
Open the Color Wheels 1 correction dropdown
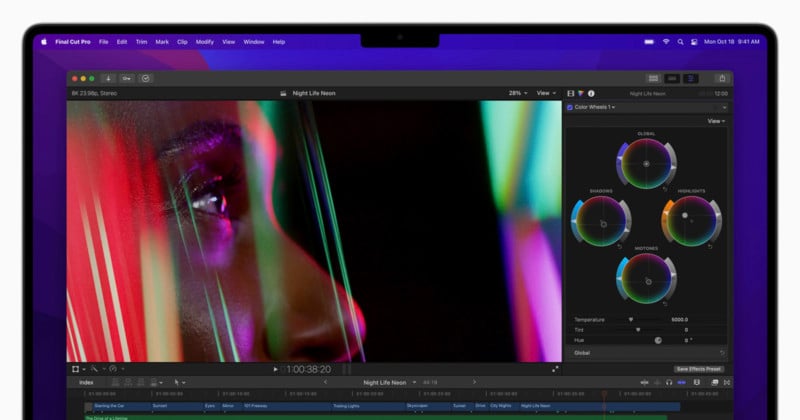point(594,107)
